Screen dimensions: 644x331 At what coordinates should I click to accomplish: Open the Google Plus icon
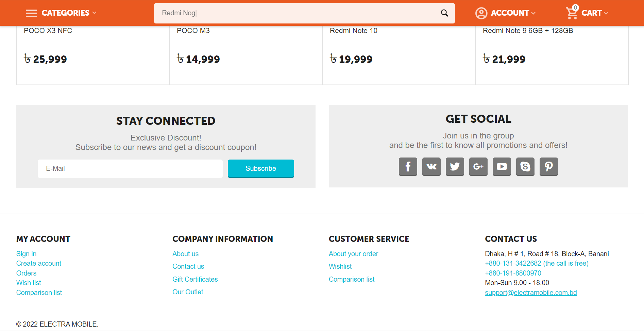[478, 166]
